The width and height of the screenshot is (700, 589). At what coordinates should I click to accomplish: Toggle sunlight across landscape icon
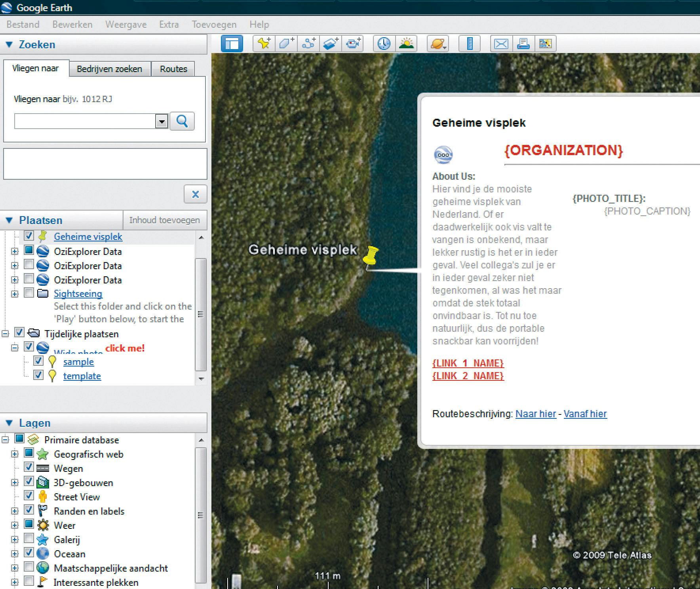tap(406, 44)
